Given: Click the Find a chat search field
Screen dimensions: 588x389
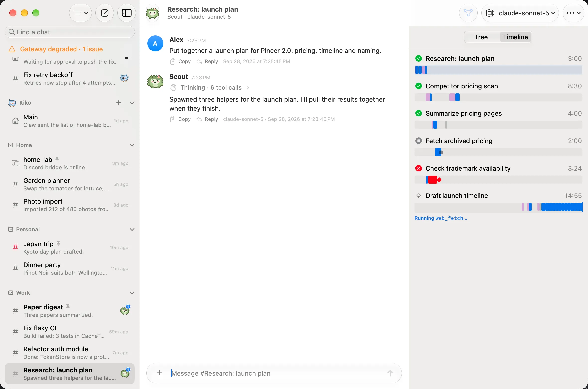Looking at the screenshot, I should 70,32.
